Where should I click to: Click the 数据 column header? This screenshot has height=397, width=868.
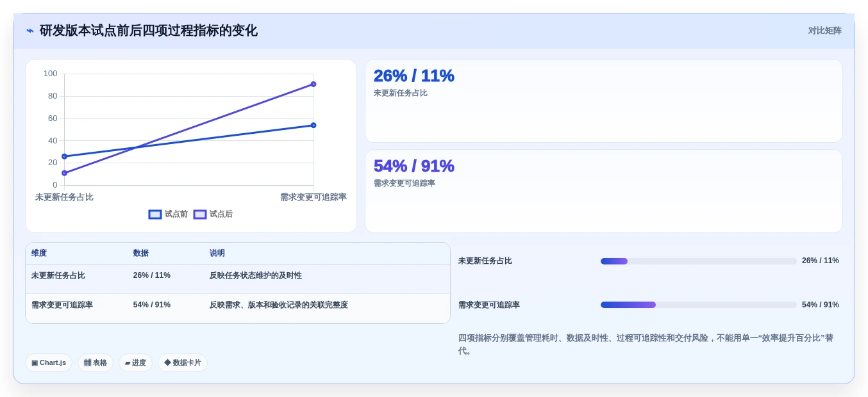pyautogui.click(x=141, y=254)
